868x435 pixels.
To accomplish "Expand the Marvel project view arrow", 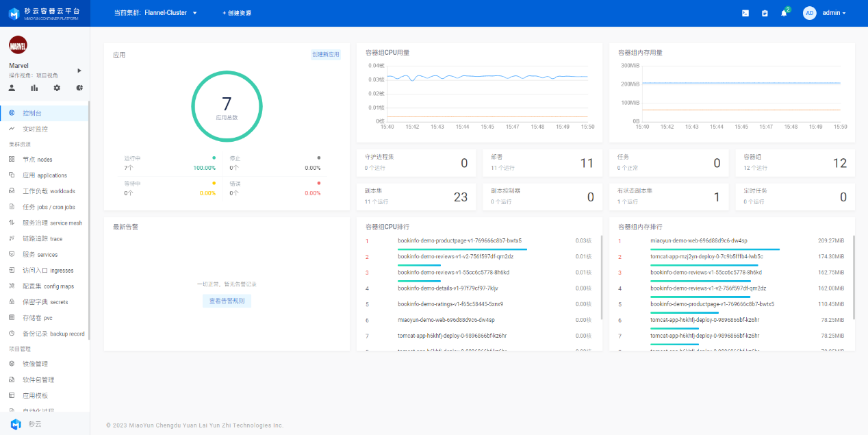I will [x=79, y=70].
